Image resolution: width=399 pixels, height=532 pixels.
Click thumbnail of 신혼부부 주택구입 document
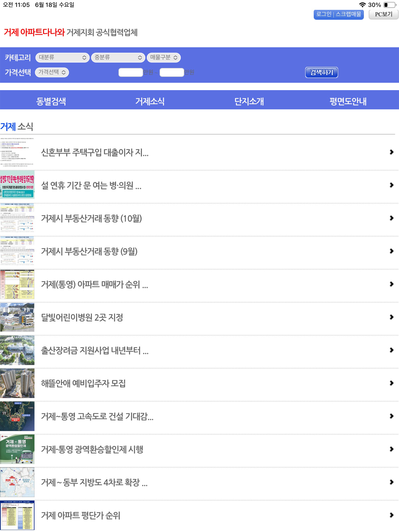tap(17, 152)
